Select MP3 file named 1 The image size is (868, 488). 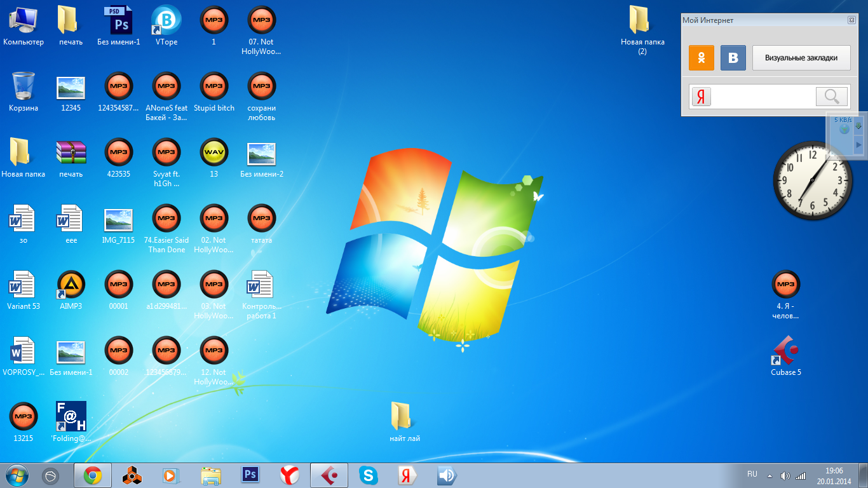click(x=214, y=26)
